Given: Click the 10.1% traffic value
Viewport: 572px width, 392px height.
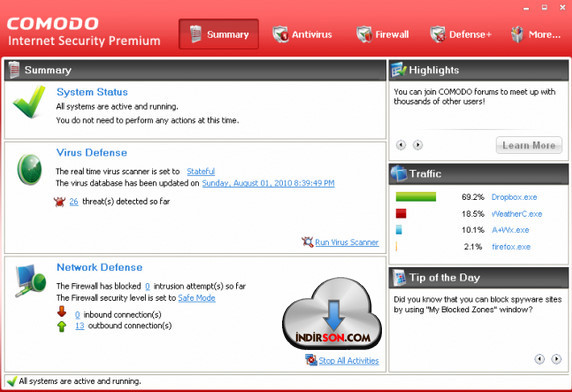Looking at the screenshot, I should 473,230.
